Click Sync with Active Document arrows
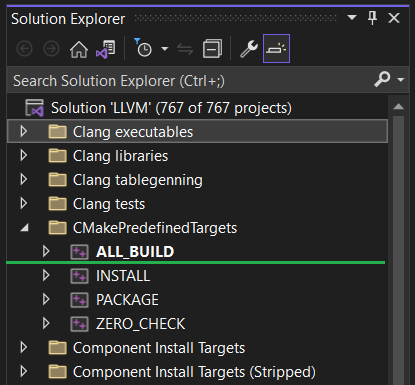Image resolution: width=415 pixels, height=385 pixels. (185, 49)
